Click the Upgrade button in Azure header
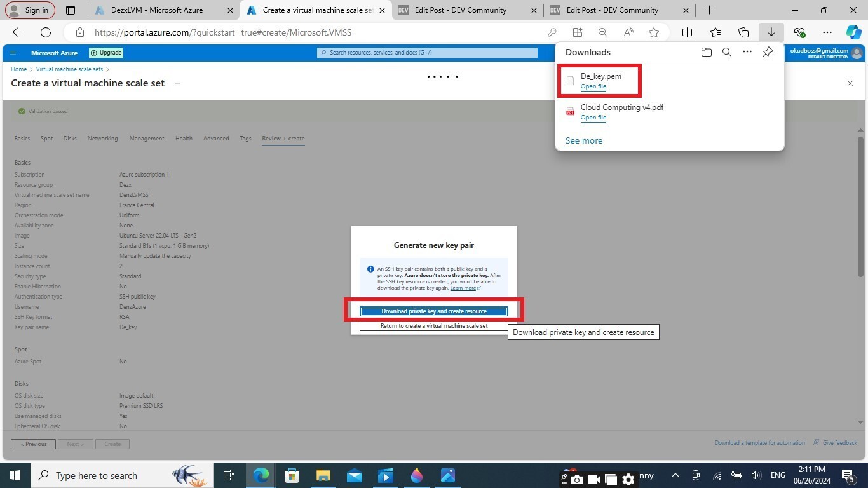This screenshot has height=488, width=868. point(106,53)
